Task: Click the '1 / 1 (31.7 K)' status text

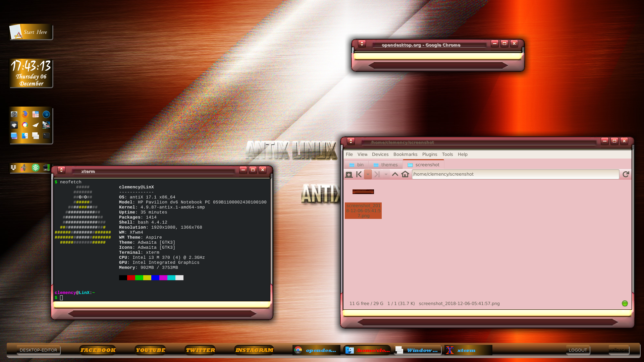Action: click(401, 304)
